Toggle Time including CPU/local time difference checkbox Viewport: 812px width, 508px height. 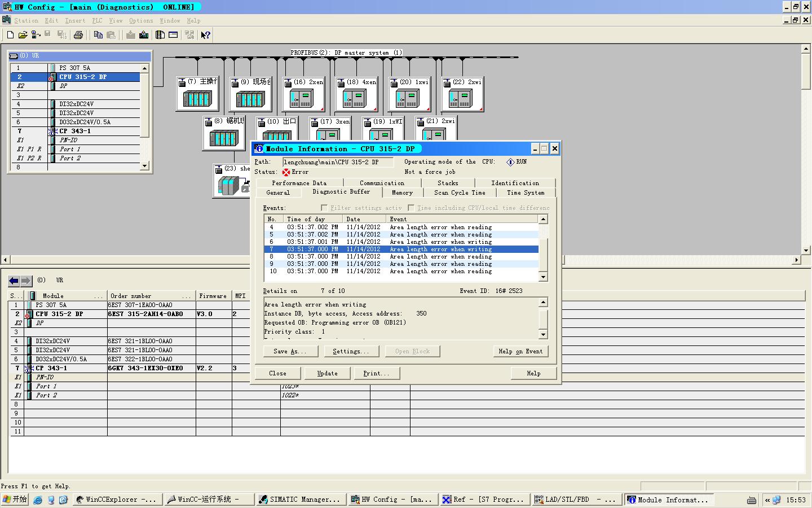click(x=411, y=208)
